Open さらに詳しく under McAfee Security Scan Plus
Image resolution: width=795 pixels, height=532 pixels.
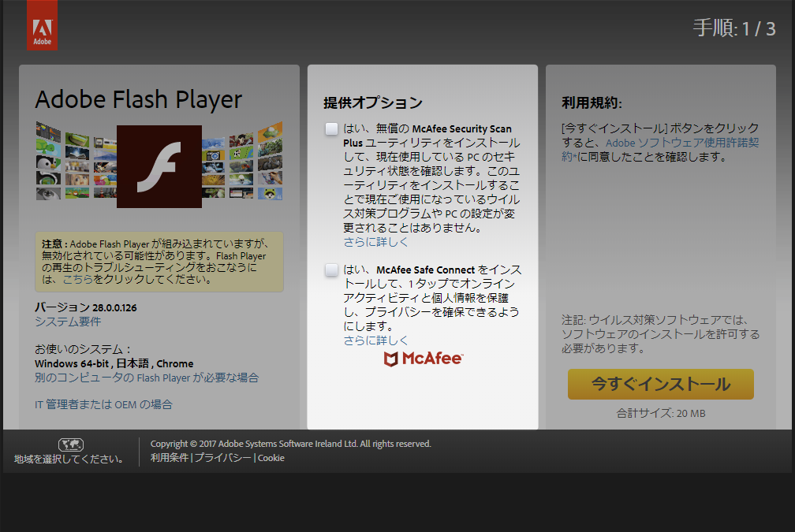pyautogui.click(x=376, y=242)
